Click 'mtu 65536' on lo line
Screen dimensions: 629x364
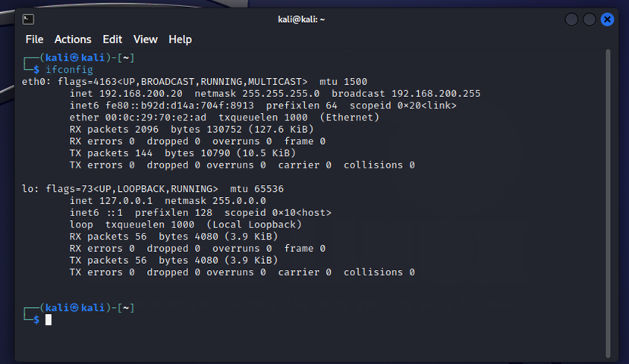tap(256, 189)
